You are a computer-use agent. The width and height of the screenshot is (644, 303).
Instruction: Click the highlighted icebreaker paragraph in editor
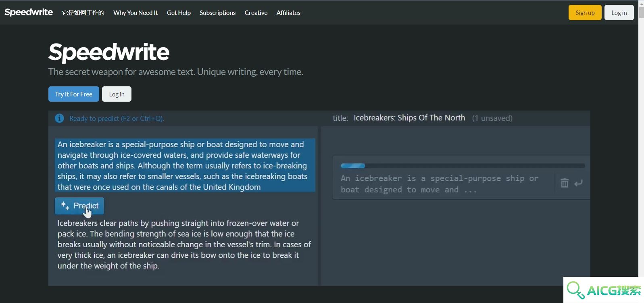(185, 165)
